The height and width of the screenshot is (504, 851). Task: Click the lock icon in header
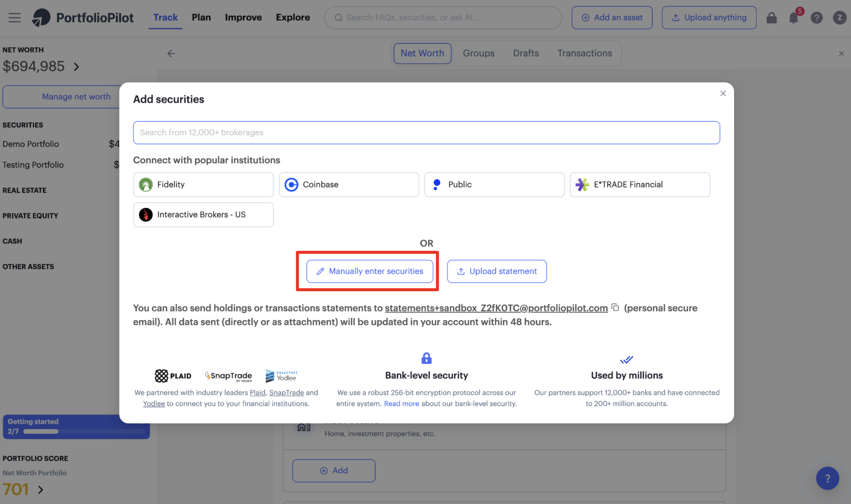click(x=771, y=18)
